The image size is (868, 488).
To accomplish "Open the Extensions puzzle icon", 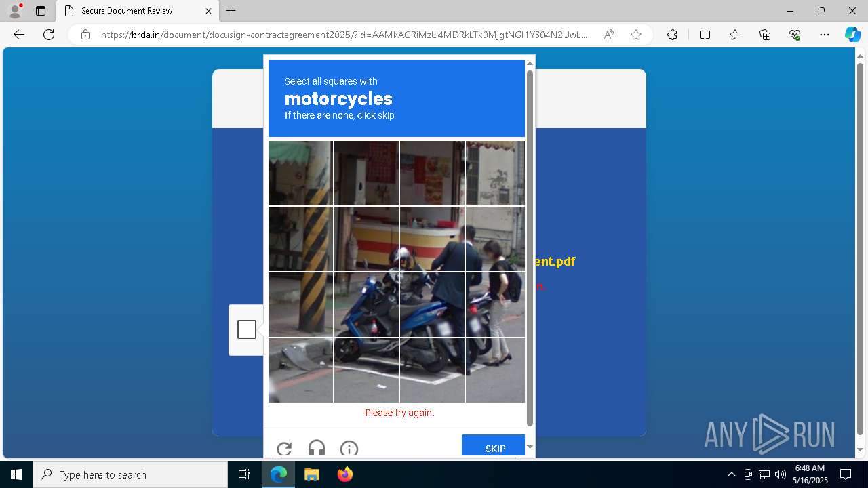I will click(x=672, y=35).
